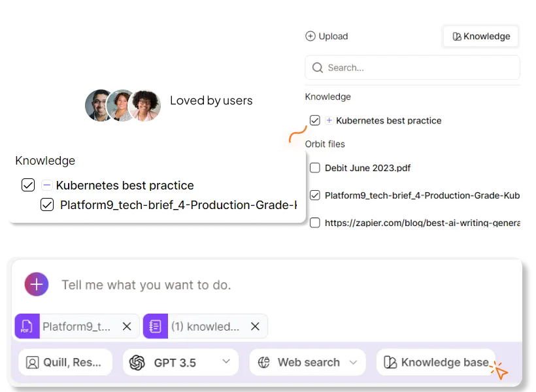Uncheck the Kubernetes best practice knowledge
The height and width of the screenshot is (392, 536).
315,120
